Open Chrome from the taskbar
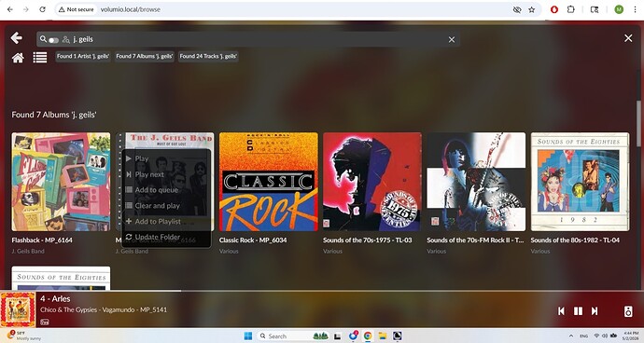This screenshot has width=644, height=343. (x=368, y=336)
